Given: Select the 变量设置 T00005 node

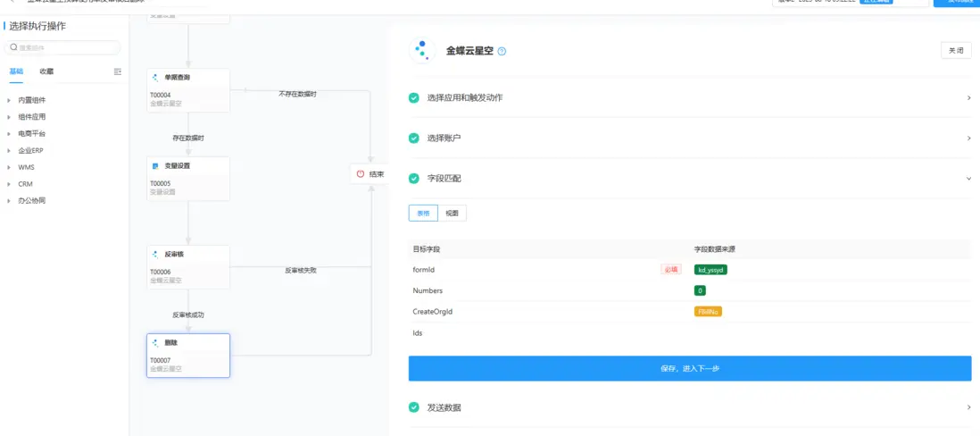Looking at the screenshot, I should click(188, 179).
